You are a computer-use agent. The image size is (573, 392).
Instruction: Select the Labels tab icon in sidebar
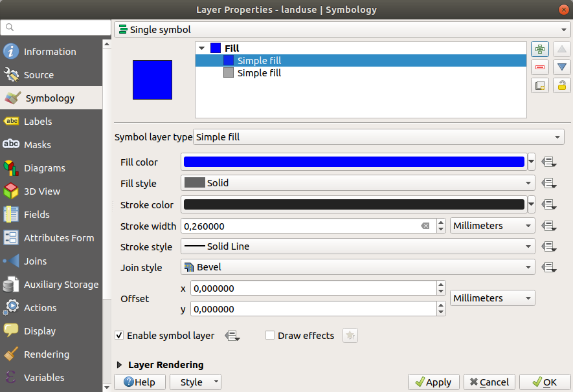tap(12, 121)
